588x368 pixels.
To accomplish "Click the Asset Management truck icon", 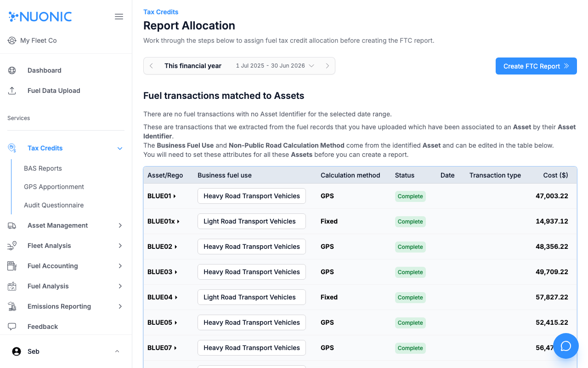I will tap(12, 225).
